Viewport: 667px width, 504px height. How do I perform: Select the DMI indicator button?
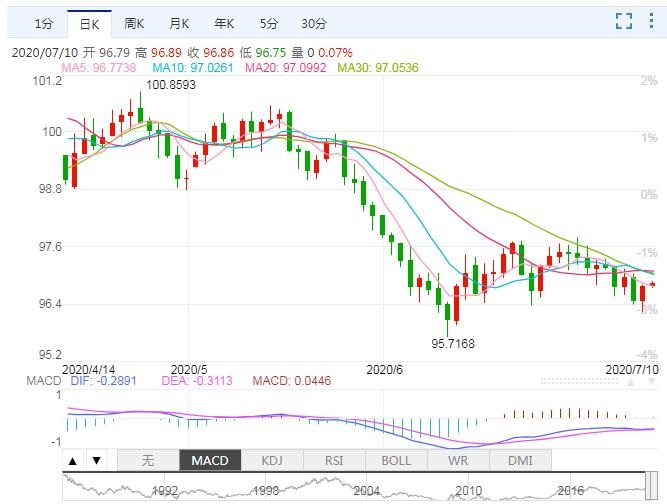click(521, 461)
